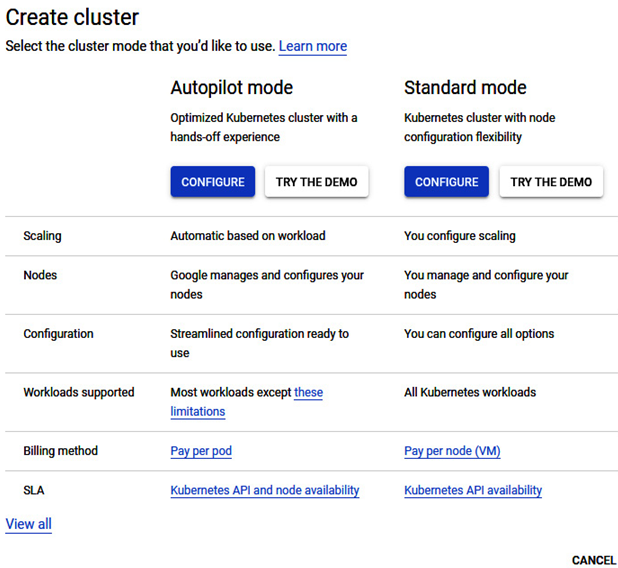Click the Billing method row label

[x=61, y=451]
